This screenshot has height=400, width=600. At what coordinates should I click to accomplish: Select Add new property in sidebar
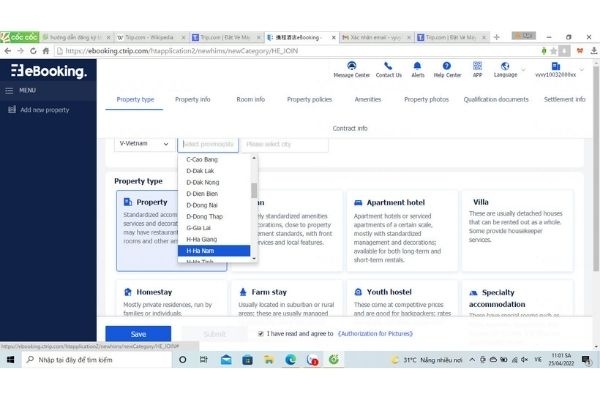click(x=44, y=110)
